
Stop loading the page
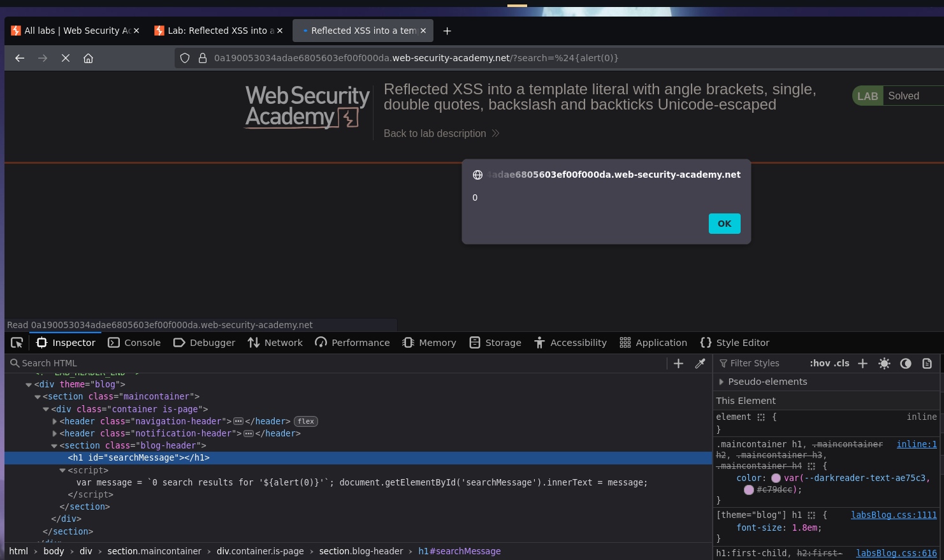coord(66,58)
